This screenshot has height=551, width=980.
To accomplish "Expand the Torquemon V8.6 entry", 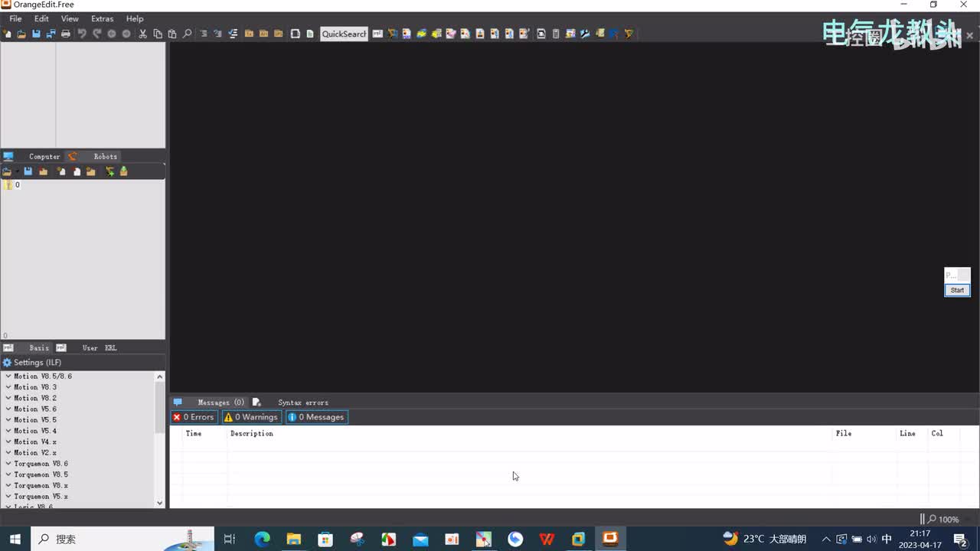I will click(x=8, y=464).
